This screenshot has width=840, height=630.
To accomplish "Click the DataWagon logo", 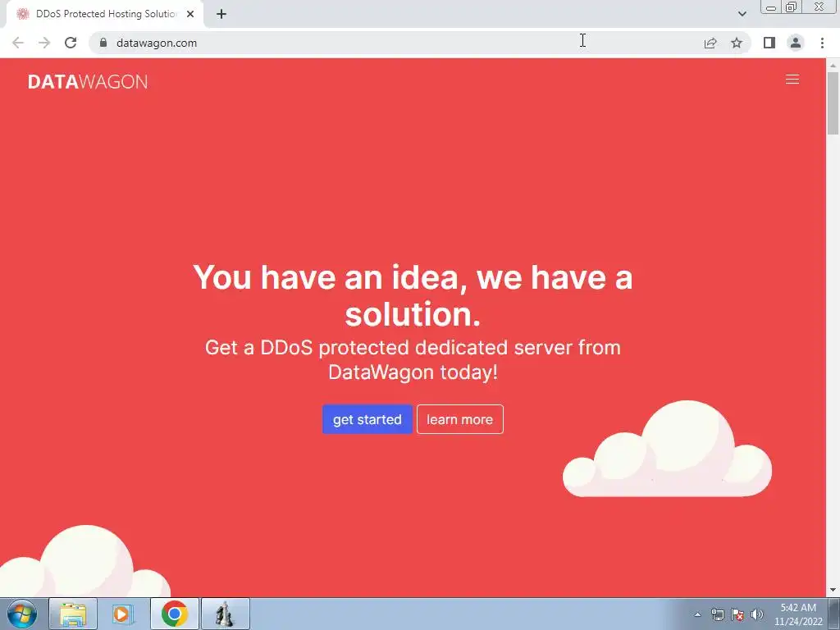I will coord(88,81).
